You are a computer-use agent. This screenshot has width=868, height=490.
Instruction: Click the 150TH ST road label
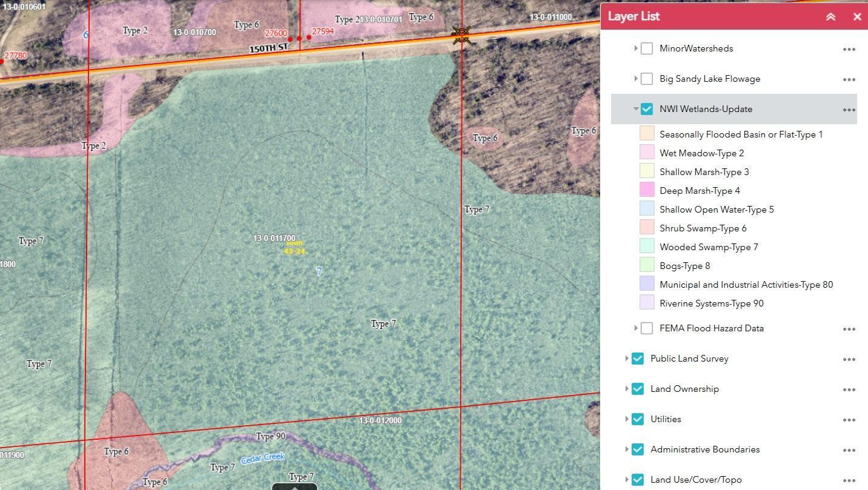tap(268, 48)
